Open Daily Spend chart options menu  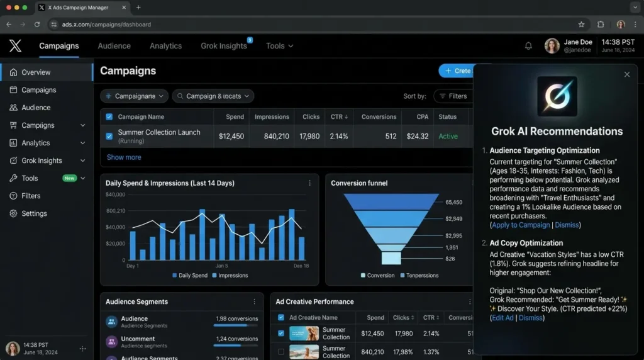coord(309,183)
